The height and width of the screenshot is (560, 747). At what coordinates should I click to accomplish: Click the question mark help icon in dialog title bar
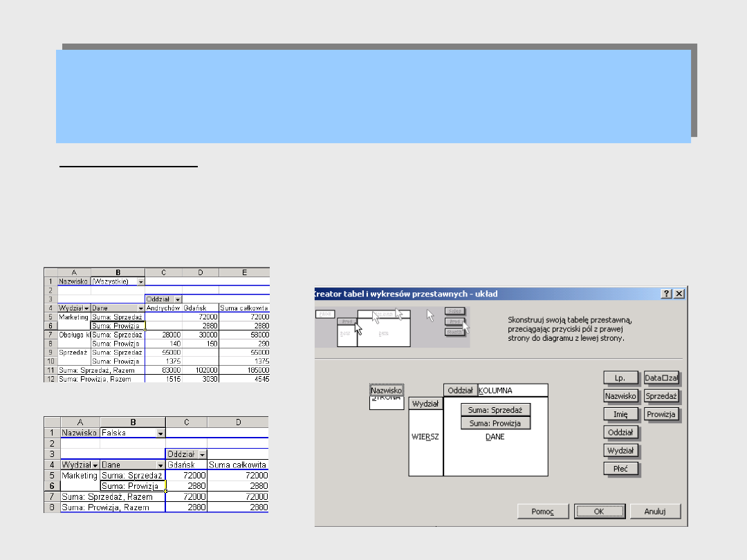[x=666, y=294]
